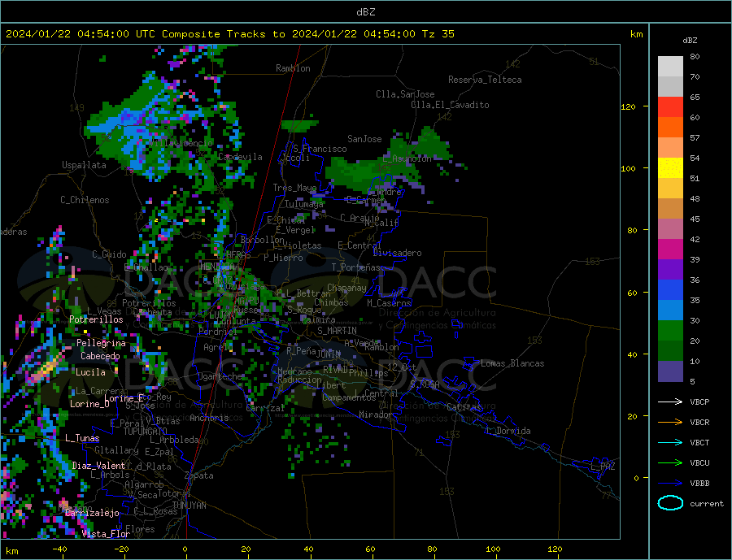Click the Catitas map label
The width and height of the screenshot is (732, 560).
pyautogui.click(x=464, y=407)
